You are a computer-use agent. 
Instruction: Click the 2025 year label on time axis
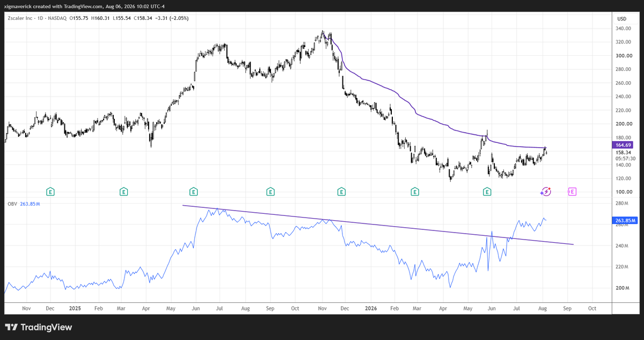click(x=75, y=309)
